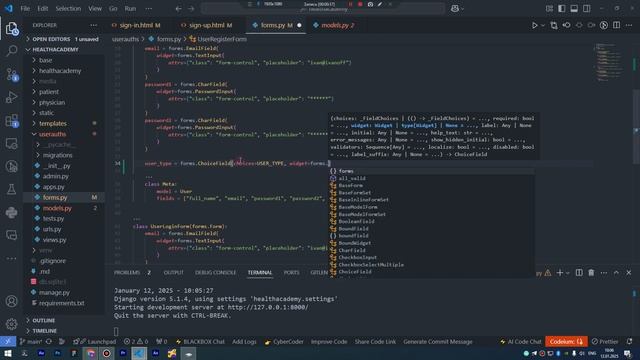Click BLACKBOX Chat in status bar
The image size is (640, 360).
[x=200, y=342]
